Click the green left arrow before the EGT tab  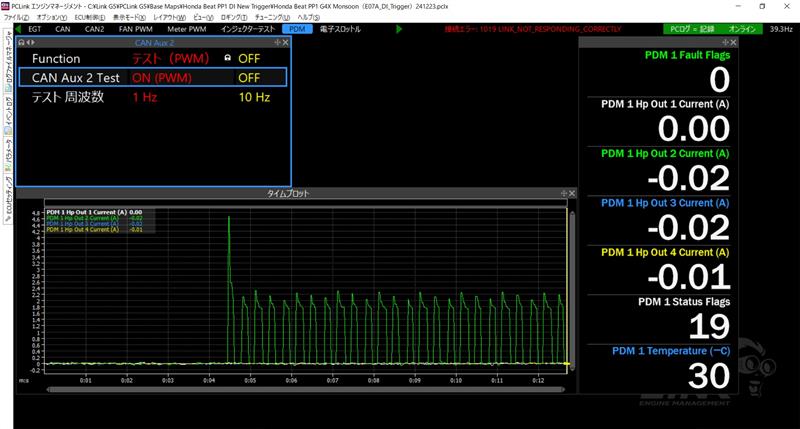(x=18, y=29)
